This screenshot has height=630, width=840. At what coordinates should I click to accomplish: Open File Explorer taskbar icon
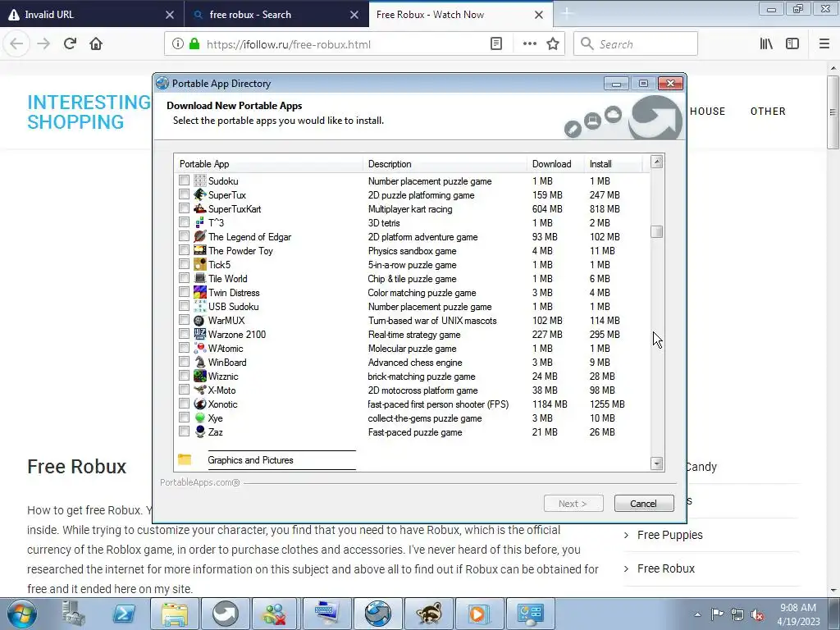175,614
